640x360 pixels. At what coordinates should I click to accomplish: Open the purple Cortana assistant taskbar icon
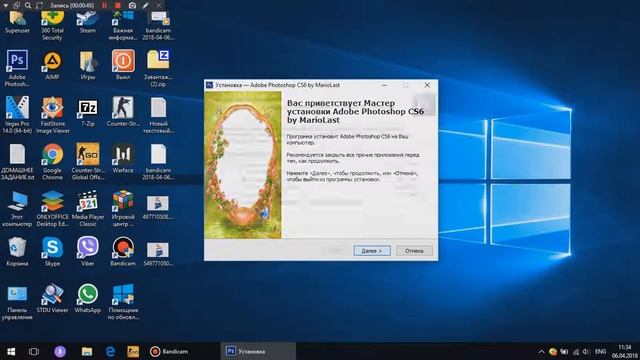(60, 351)
